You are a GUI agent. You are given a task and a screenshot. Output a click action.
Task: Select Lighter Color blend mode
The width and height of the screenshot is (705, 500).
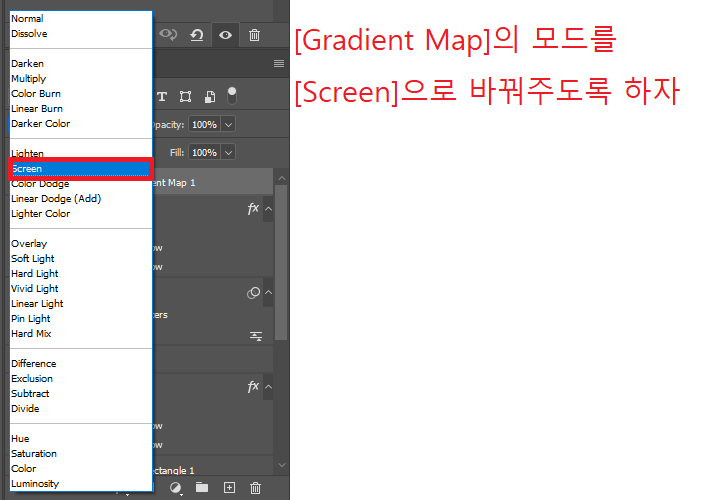81,214
